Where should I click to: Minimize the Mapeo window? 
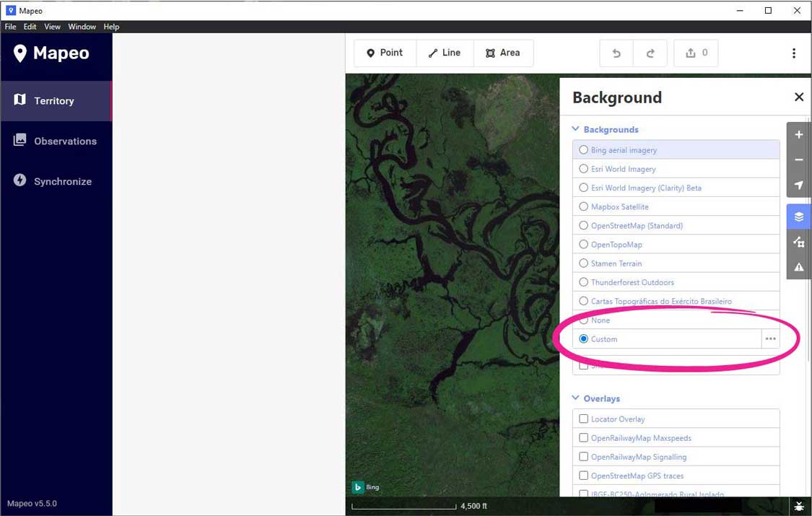[740, 10]
